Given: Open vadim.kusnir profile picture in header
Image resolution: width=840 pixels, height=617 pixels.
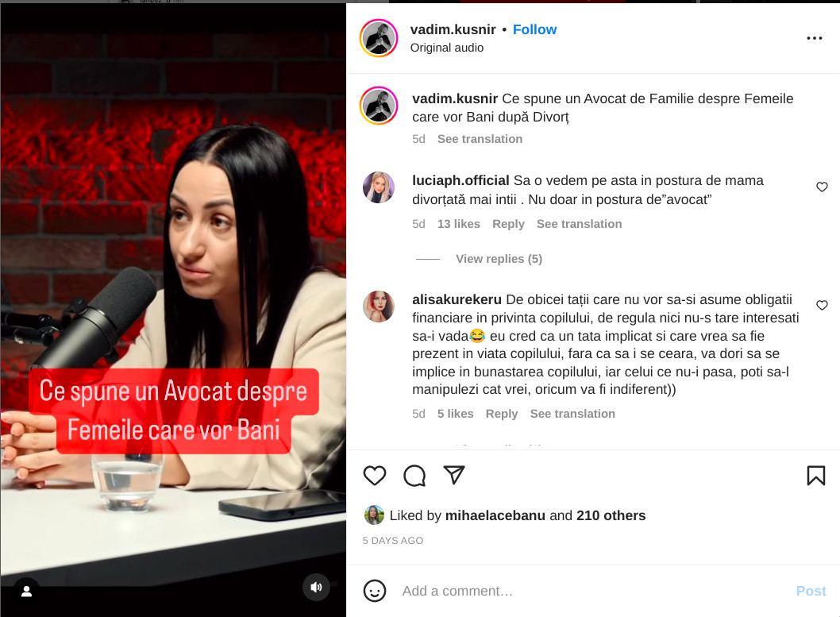Looking at the screenshot, I should click(x=379, y=38).
